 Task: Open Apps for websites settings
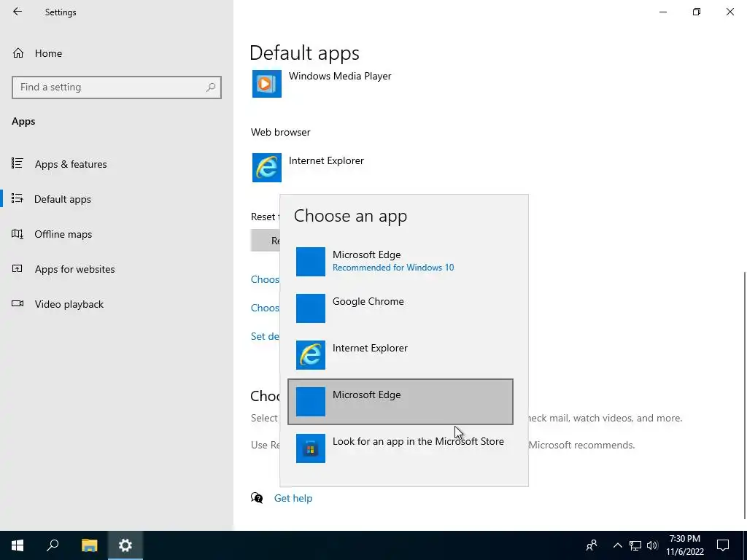click(117, 269)
